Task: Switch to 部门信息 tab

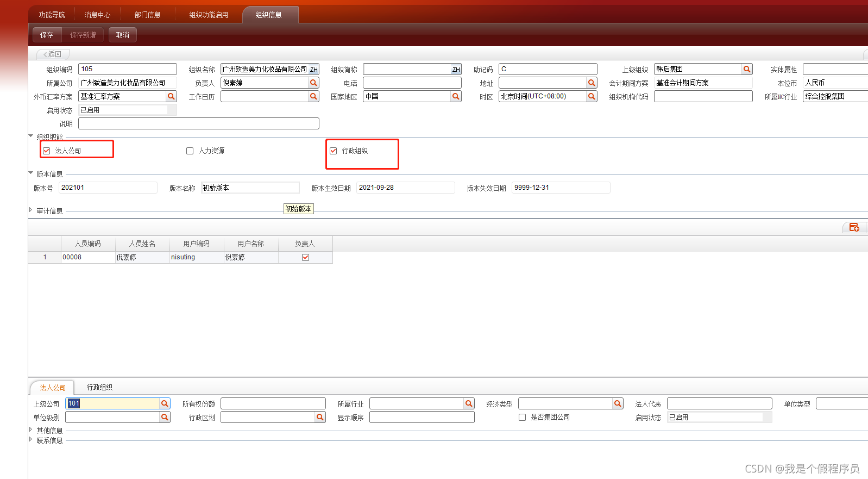Action: 147,15
